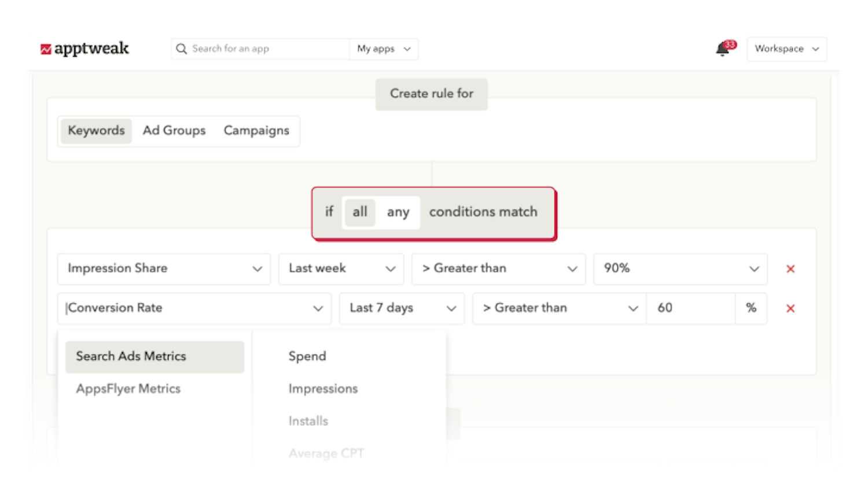Viewport: 868px width, 498px height.
Task: Select 'all' conditions match
Action: [359, 212]
